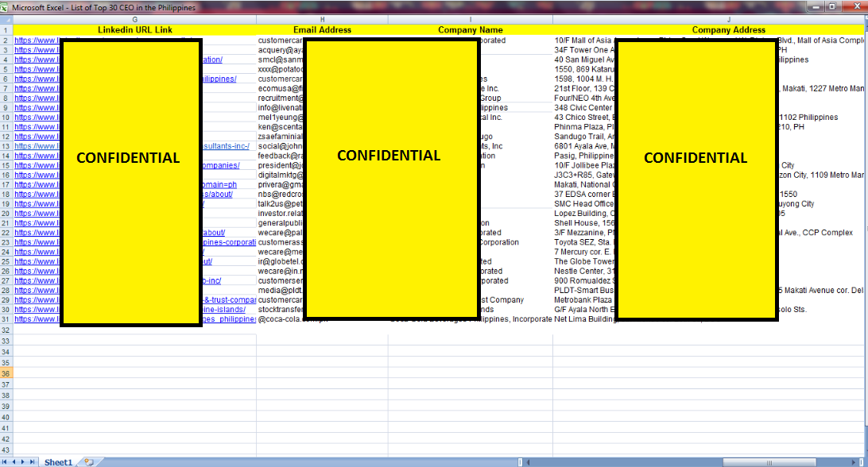
Task: Select row 43 header
Action: [x=6, y=450]
